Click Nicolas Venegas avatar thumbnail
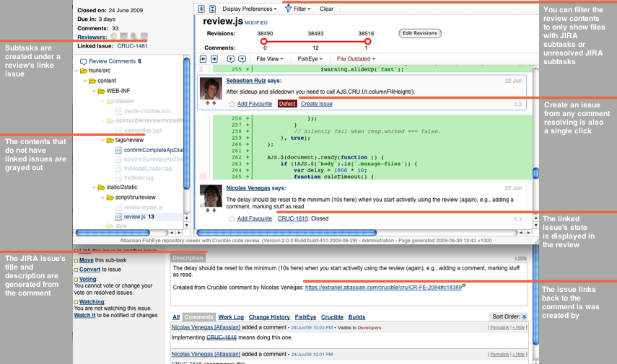Image resolution: width=617 pixels, height=364 pixels. [x=211, y=196]
